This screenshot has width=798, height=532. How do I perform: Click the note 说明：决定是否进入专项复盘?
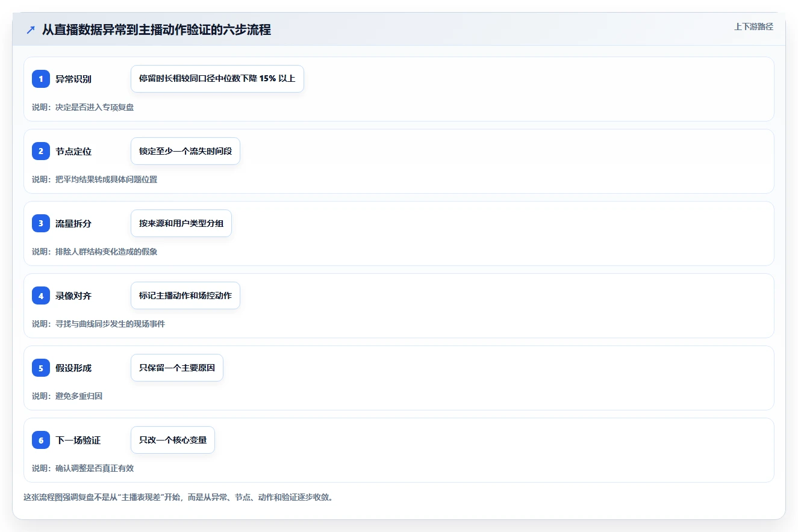point(83,107)
